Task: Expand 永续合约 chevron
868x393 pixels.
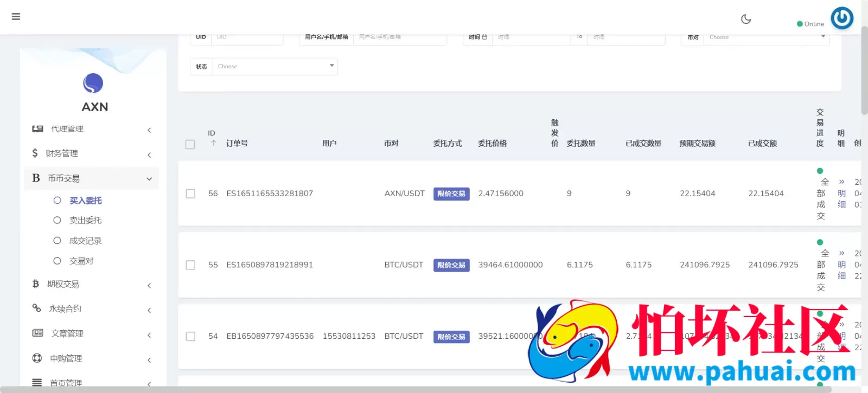Action: click(x=149, y=310)
